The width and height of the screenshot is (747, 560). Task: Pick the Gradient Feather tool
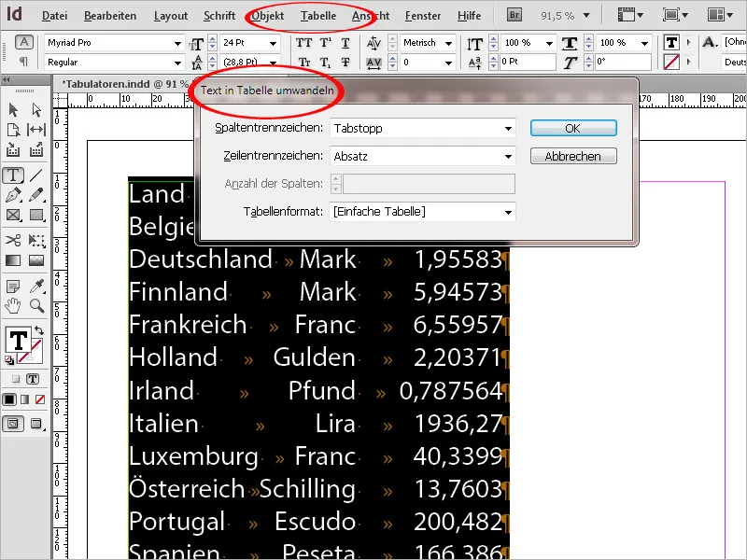(36, 260)
